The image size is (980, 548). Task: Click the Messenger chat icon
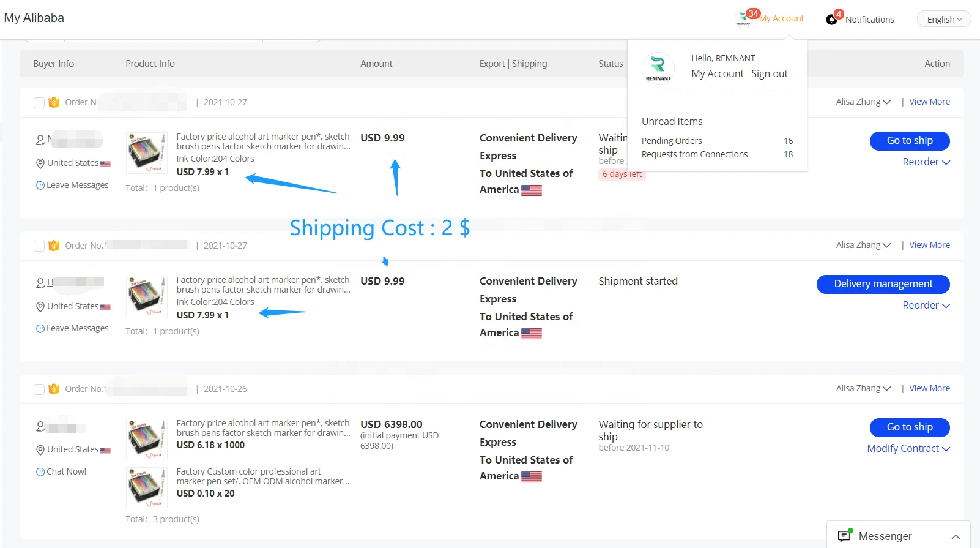845,536
